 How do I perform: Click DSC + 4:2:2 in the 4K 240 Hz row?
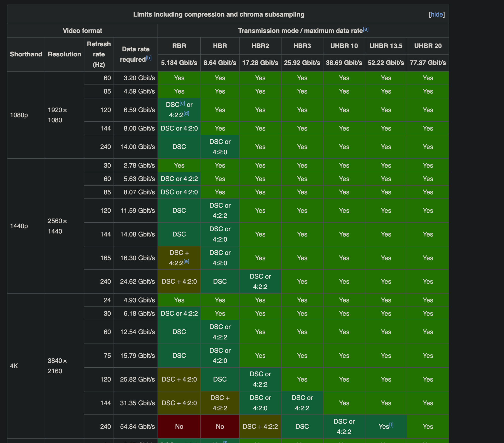[260, 427]
